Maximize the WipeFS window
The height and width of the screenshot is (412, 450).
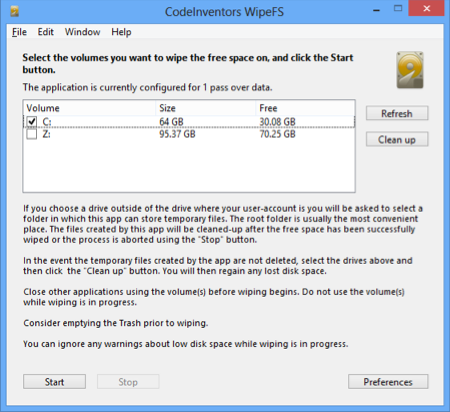tap(398, 9)
